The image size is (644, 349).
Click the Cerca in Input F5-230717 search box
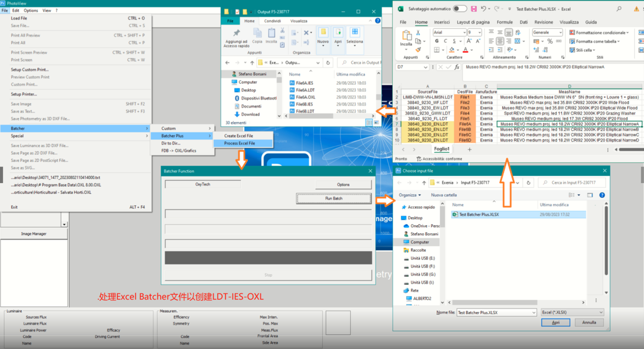571,182
